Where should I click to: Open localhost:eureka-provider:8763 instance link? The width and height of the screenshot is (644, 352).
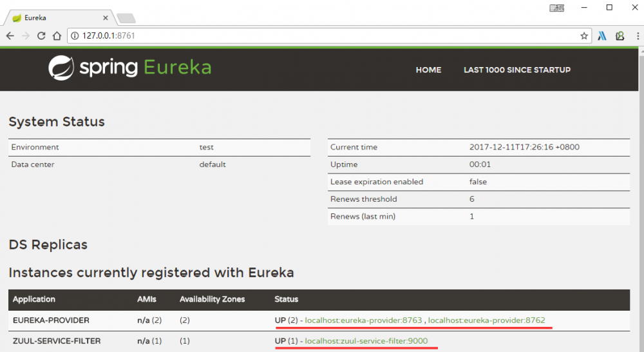(363, 320)
